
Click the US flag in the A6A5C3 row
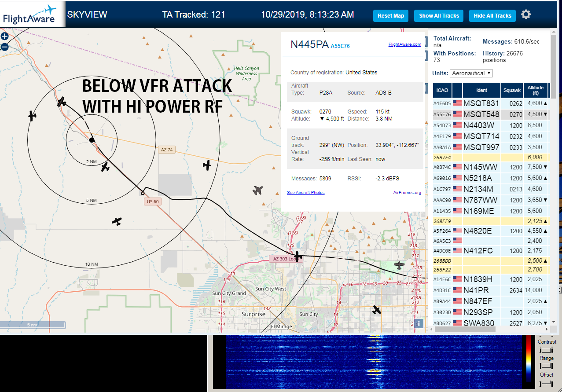point(457,241)
